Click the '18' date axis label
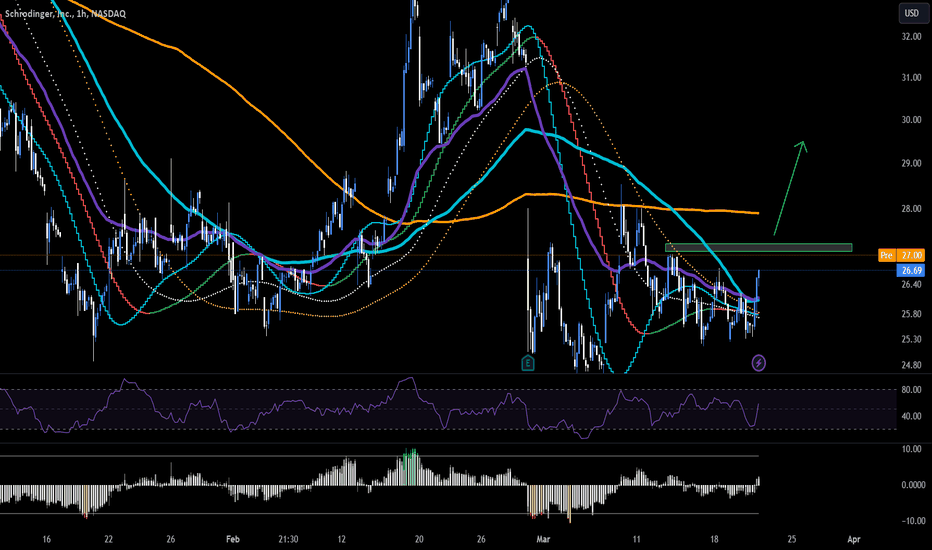Viewport: 932px width, 550px height. [x=714, y=539]
